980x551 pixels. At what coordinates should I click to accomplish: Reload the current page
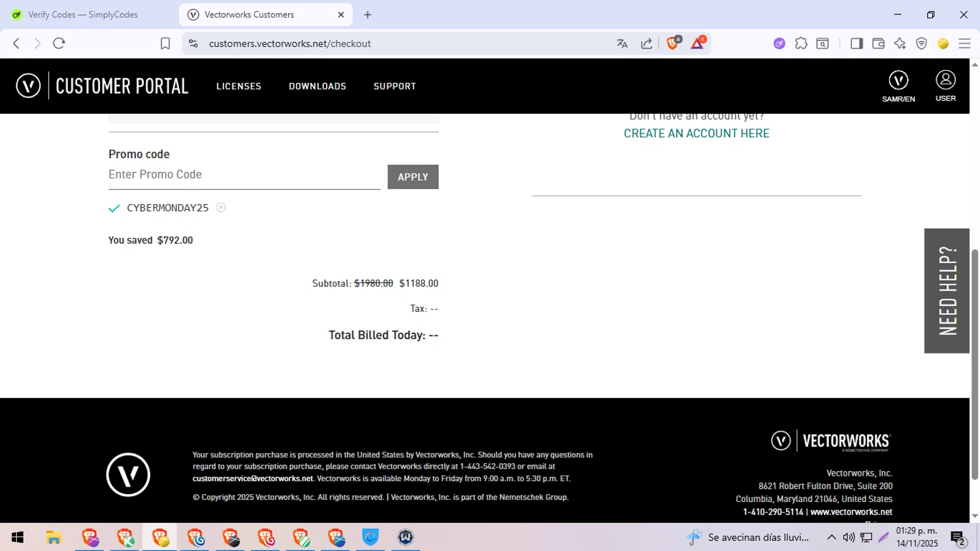[59, 43]
